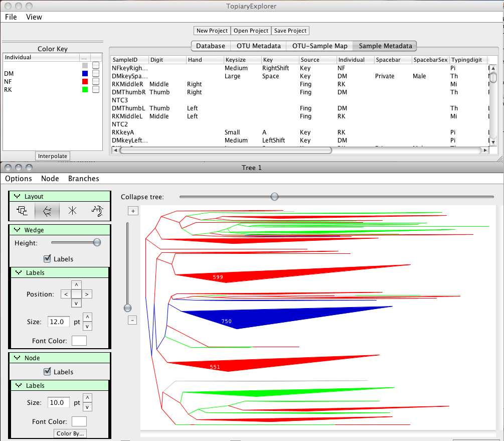Click the DM blue color swatch
This screenshot has height=441, width=504.
[x=85, y=73]
